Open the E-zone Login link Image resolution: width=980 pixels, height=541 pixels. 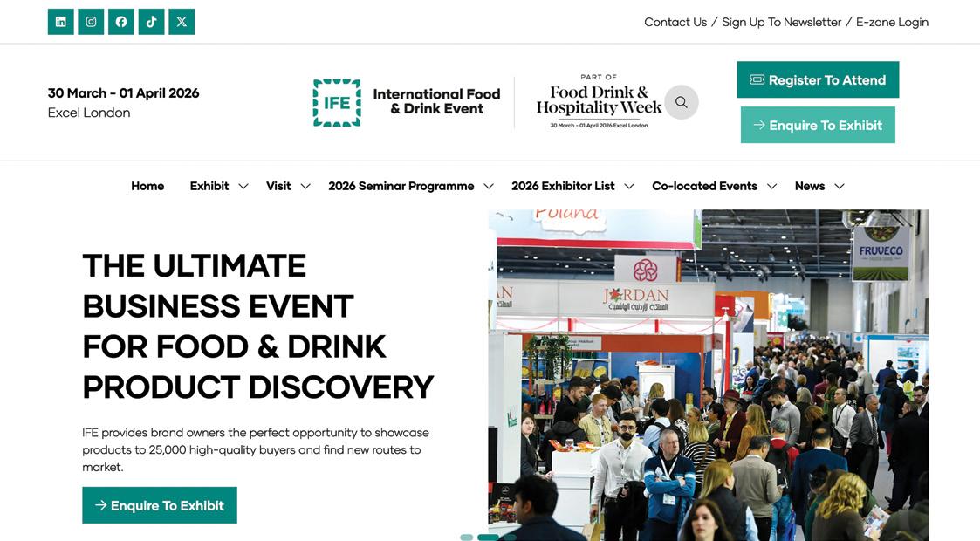pyautogui.click(x=892, y=22)
